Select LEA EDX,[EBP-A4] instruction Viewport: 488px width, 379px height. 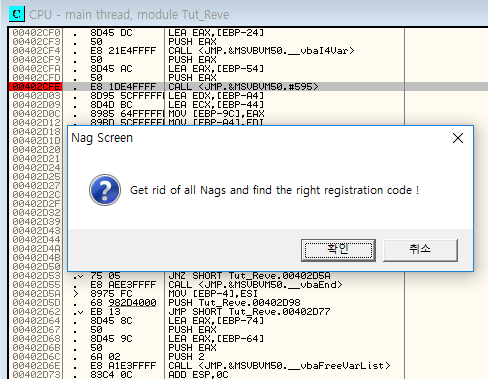[216, 96]
